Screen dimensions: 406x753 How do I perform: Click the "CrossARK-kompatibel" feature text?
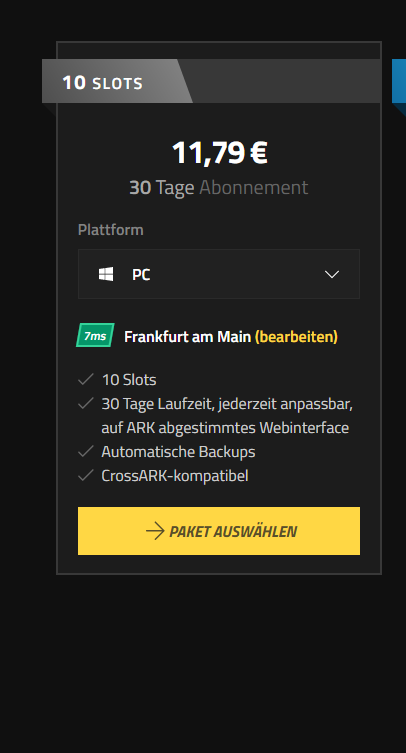pos(175,476)
